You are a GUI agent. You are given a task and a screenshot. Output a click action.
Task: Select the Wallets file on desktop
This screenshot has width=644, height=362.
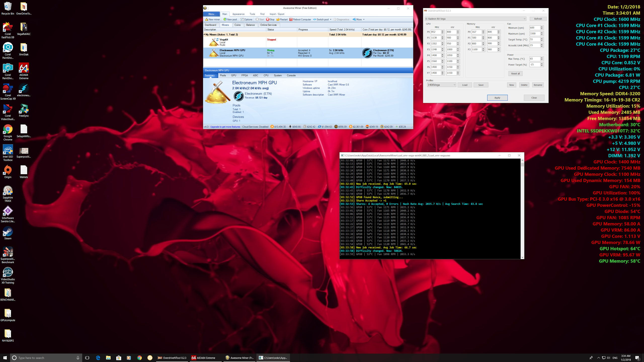(24, 172)
